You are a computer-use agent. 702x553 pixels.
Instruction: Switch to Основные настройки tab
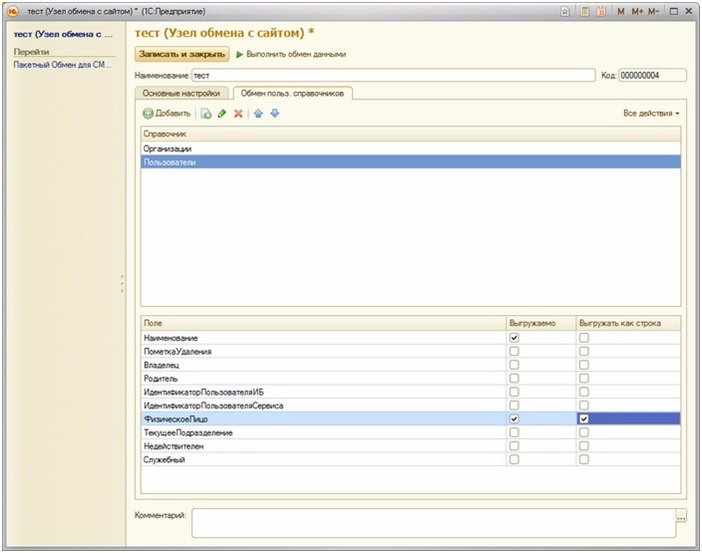click(181, 93)
